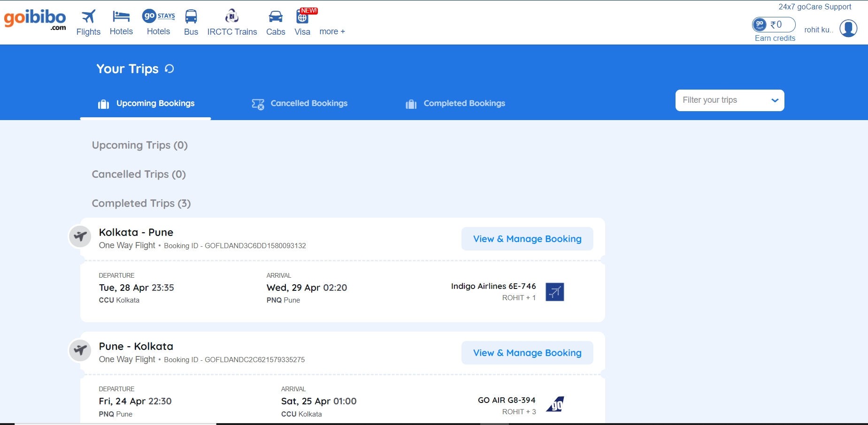View and manage the Kolkata-Pune booking
Viewport: 868px width, 425px height.
[527, 238]
